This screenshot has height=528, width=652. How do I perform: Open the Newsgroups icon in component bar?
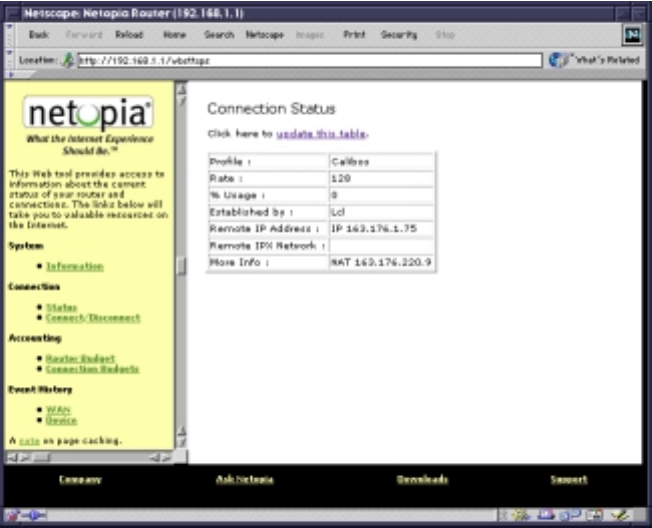pos(570,516)
